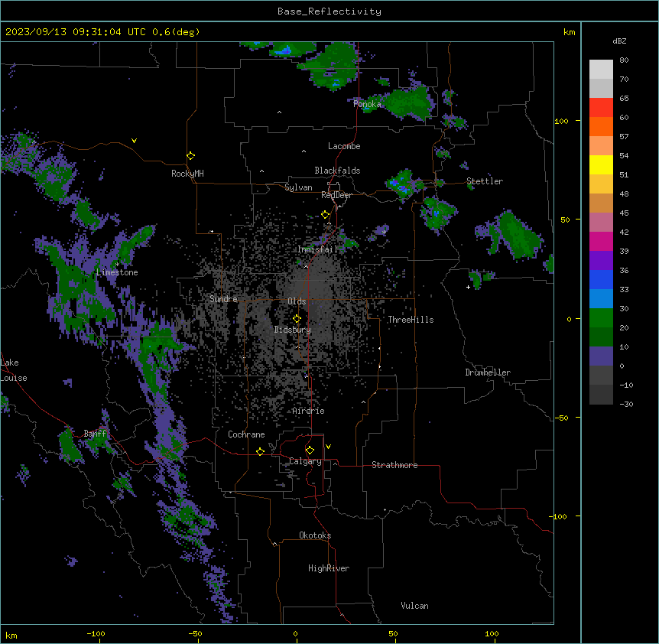Viewport: 659px width, 644px height.
Task: Click the Lake Louise label
Action: (14, 370)
